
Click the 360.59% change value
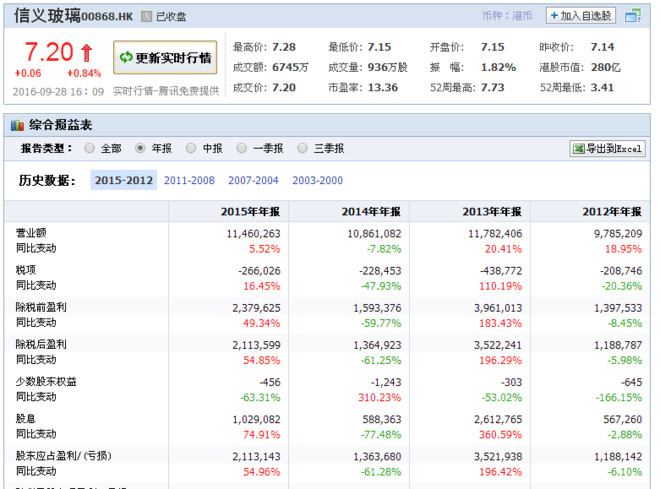pyautogui.click(x=500, y=434)
